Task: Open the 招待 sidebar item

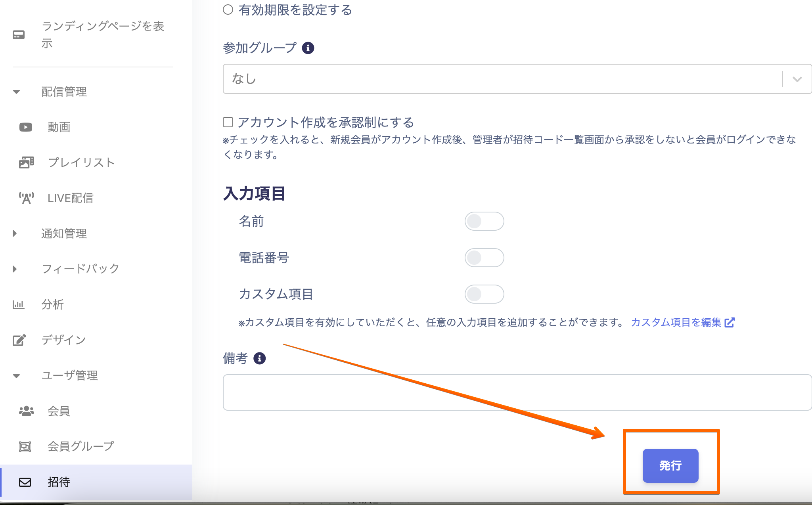Action: (59, 482)
